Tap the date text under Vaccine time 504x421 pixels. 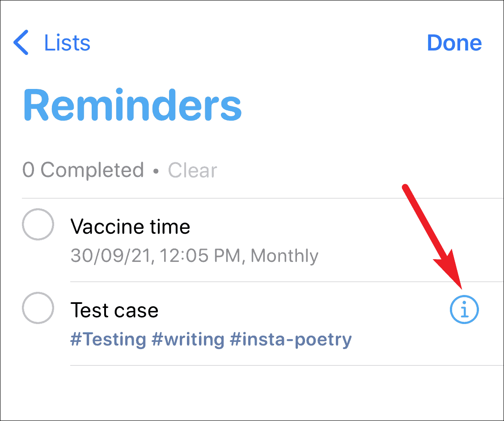(x=194, y=256)
